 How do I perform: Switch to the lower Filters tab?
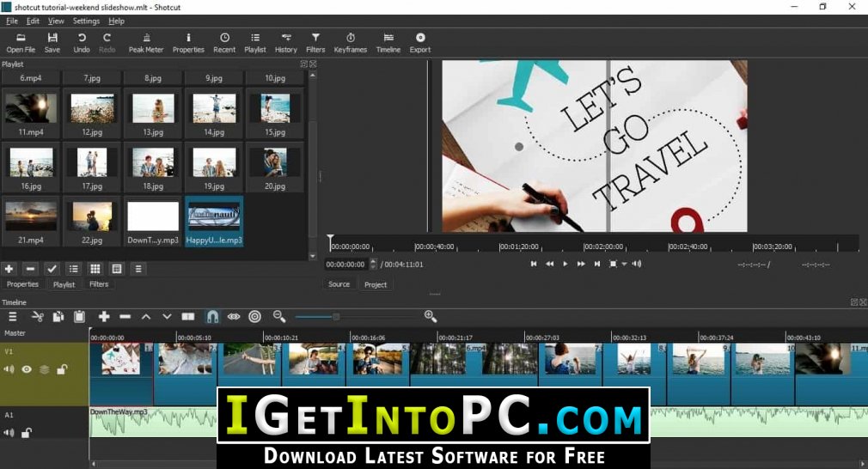(99, 284)
